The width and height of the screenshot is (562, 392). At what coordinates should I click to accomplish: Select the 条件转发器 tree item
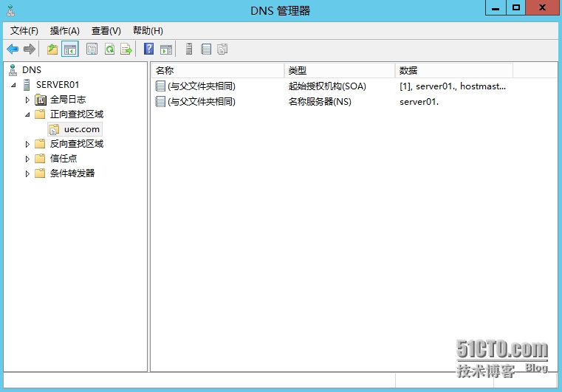click(x=72, y=173)
